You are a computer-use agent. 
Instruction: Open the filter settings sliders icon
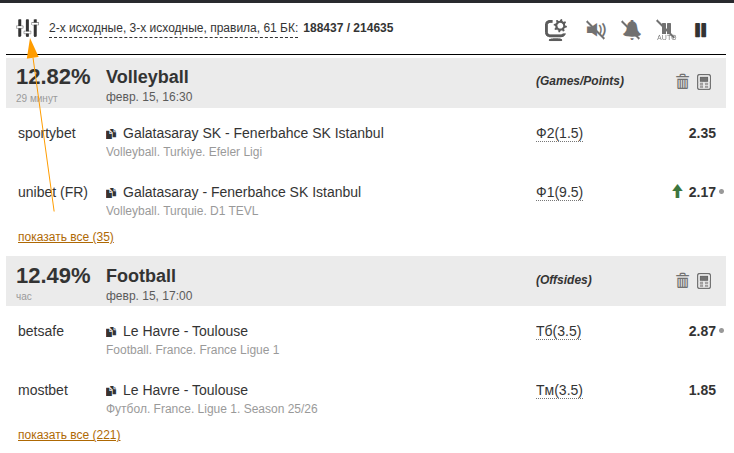tap(27, 28)
